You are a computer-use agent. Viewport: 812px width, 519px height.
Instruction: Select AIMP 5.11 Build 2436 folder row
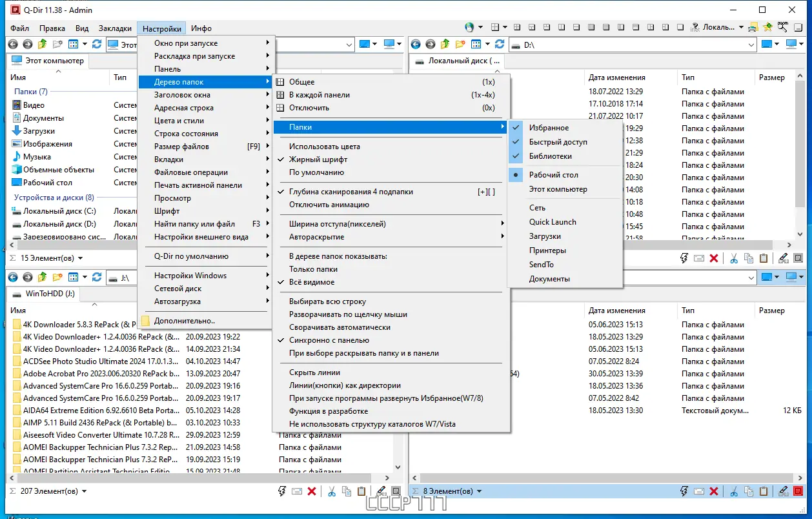(101, 423)
